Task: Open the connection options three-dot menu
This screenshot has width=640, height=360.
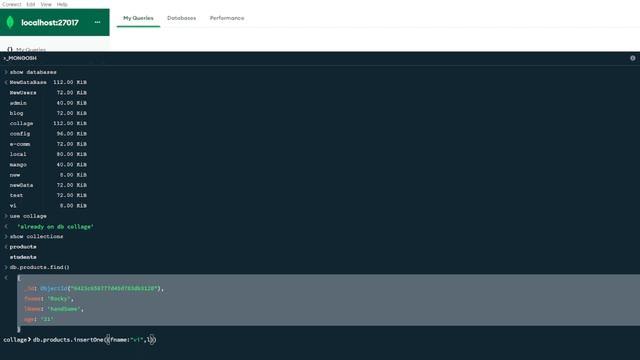Action: [97, 22]
